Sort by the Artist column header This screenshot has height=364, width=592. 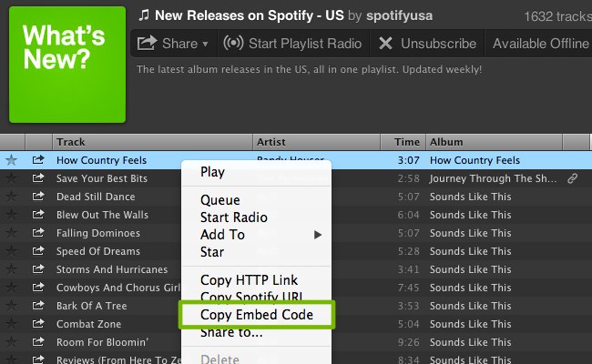click(x=316, y=142)
